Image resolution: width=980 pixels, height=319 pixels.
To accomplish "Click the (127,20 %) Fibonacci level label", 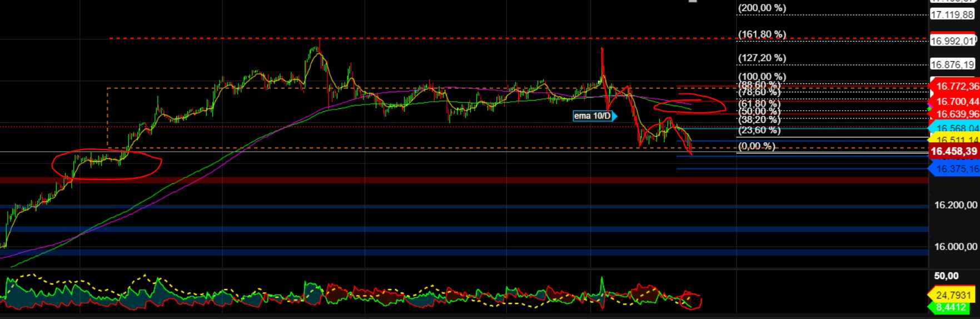I will click(762, 58).
